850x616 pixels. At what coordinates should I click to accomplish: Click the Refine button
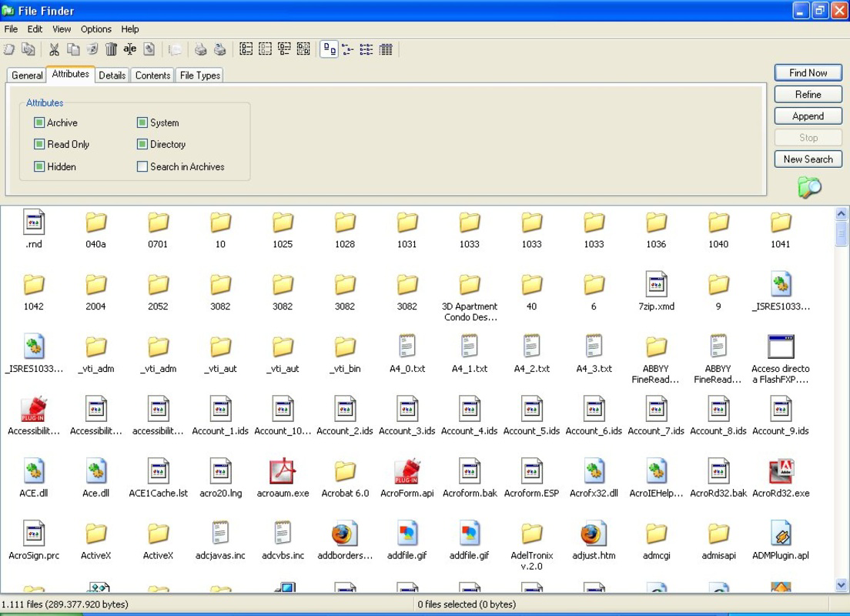[808, 95]
